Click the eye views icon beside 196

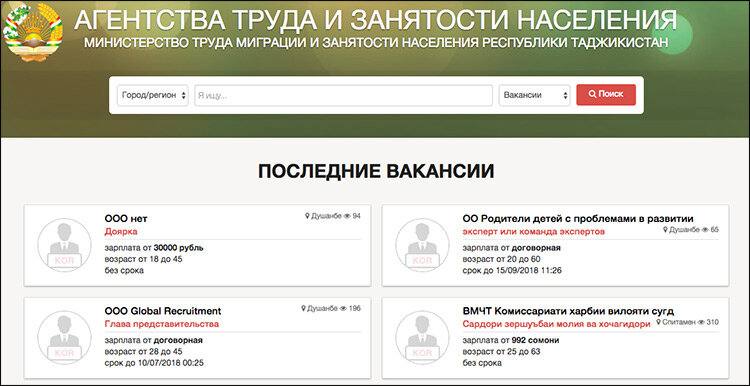click(x=343, y=309)
